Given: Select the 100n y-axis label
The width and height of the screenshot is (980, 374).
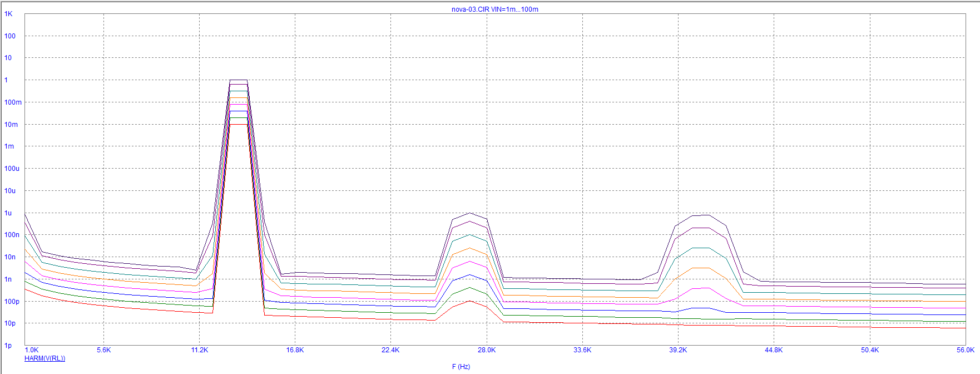Looking at the screenshot, I should tap(12, 235).
